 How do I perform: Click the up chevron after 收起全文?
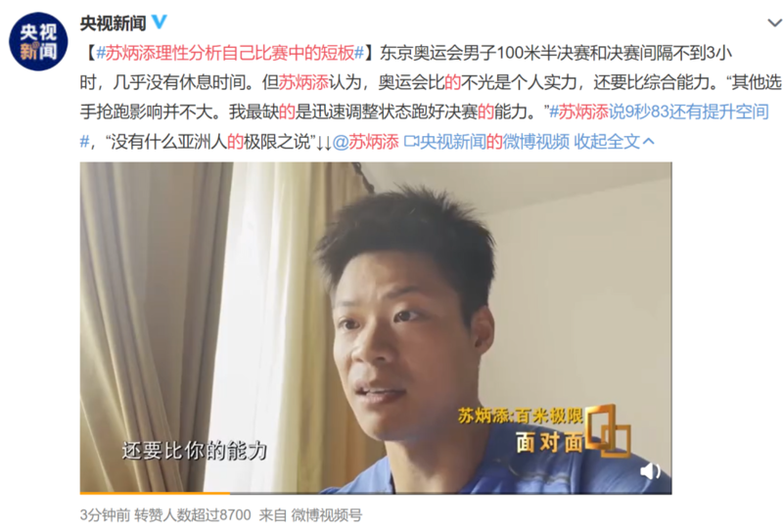pos(648,142)
